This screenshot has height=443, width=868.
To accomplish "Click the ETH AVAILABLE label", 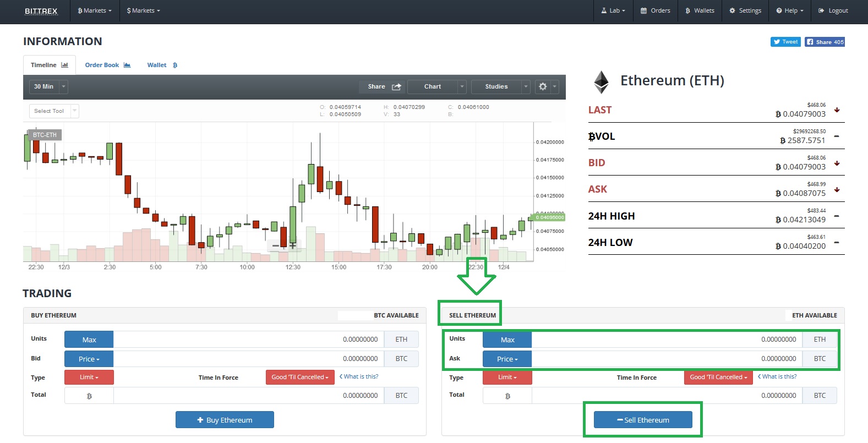I will coord(815,316).
